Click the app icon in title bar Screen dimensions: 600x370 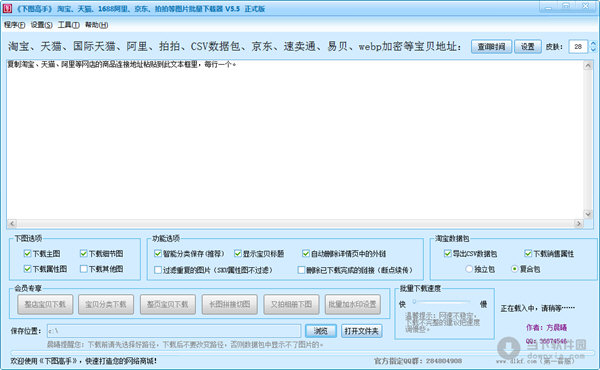(x=7, y=8)
